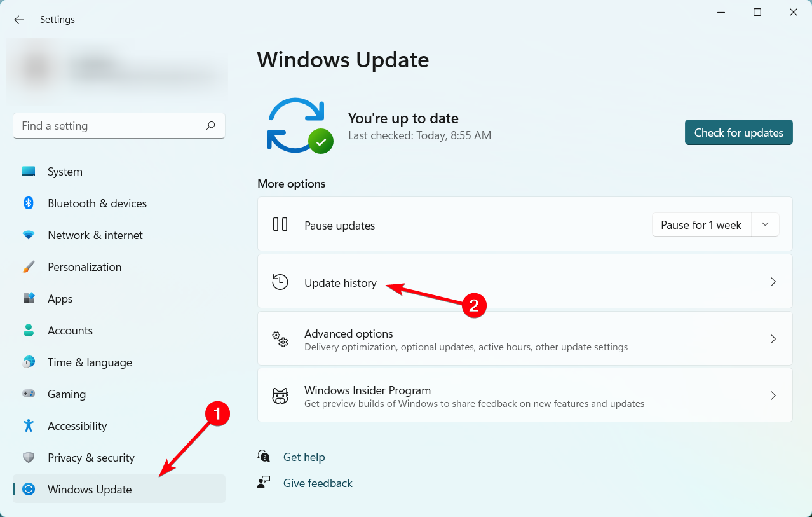Click the Find a setting search box

[x=119, y=126]
